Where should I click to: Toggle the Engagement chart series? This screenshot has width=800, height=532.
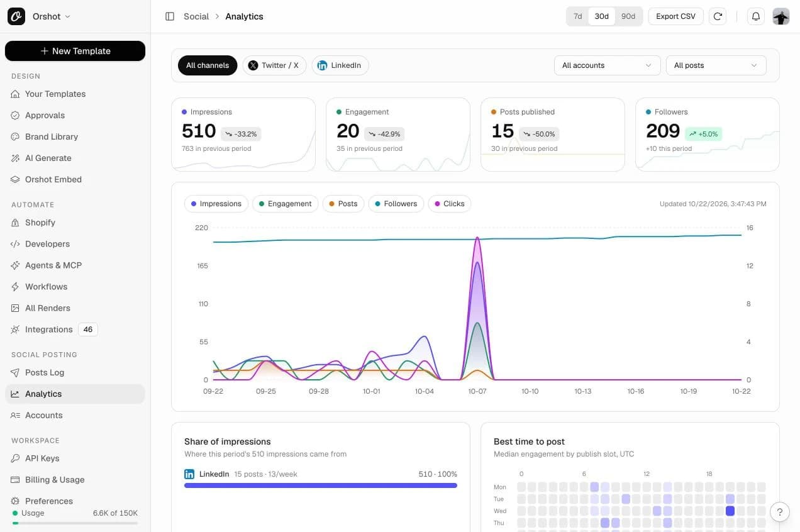coord(285,204)
